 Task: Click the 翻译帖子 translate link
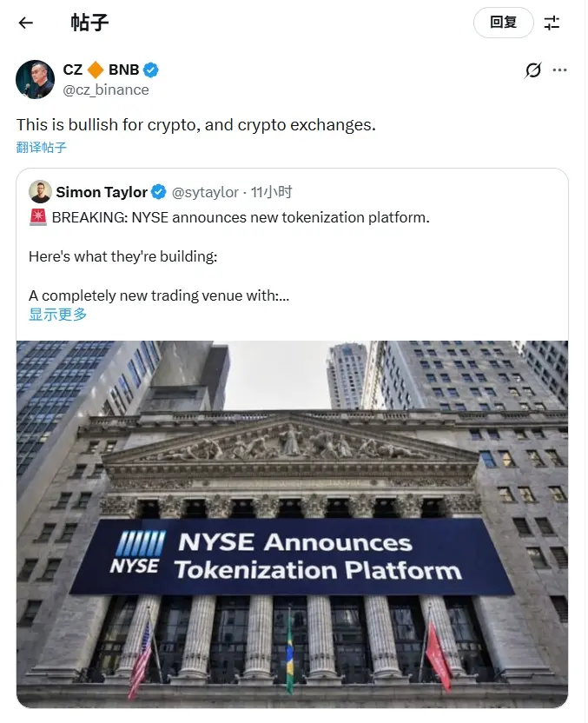[x=42, y=147]
